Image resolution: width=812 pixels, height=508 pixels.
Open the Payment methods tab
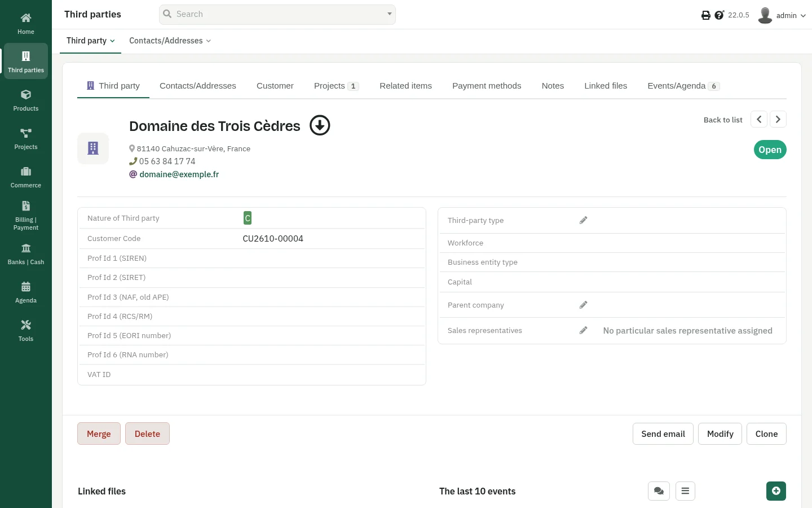(487, 86)
